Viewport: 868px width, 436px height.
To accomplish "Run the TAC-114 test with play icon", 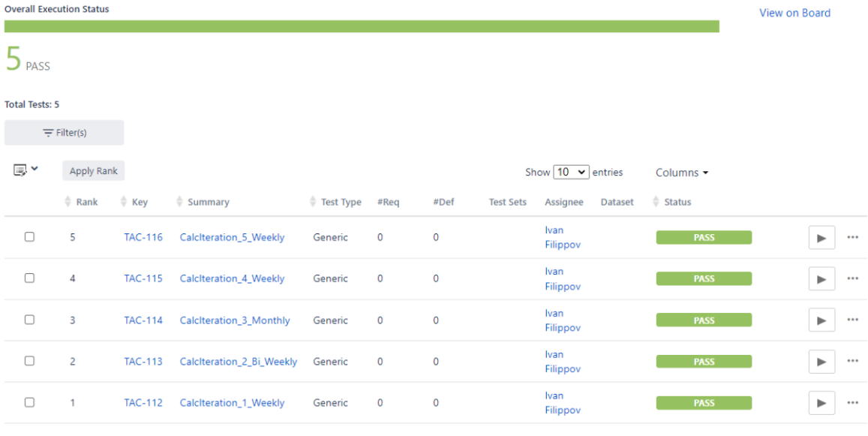I will [x=821, y=320].
